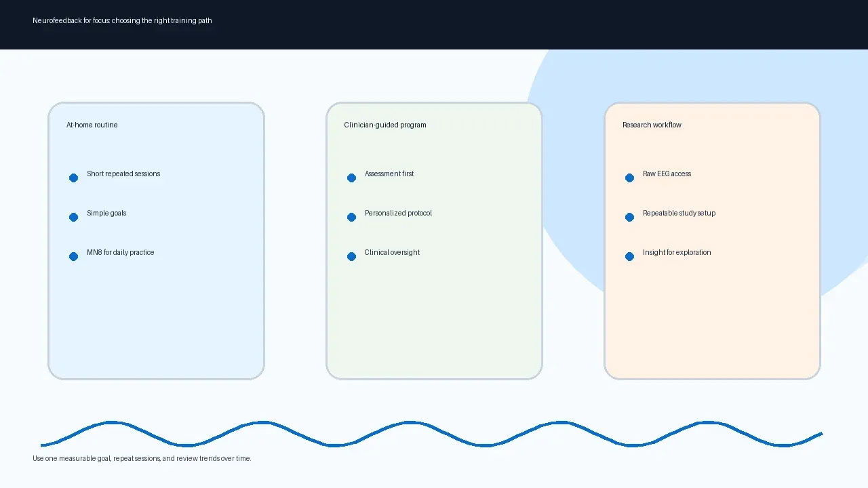Image resolution: width=868 pixels, height=488 pixels.
Task: Select the text "Simple goals"
Action: [x=106, y=213]
